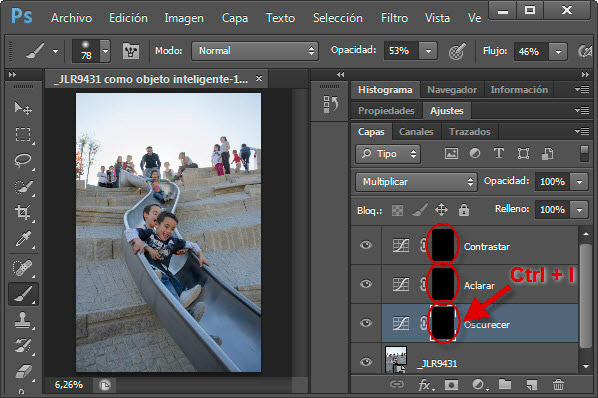Viewport: 598px width, 398px height.
Task: Switch to the Canales tab
Action: (416, 132)
